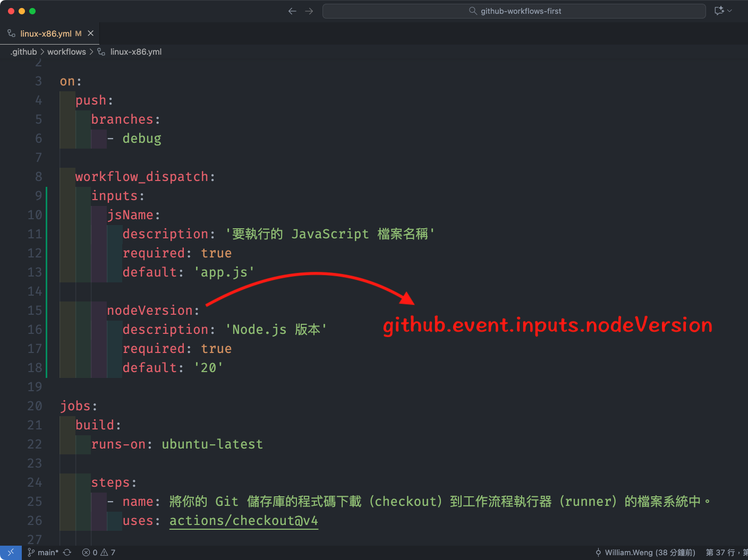The height and width of the screenshot is (560, 748).
Task: Select the linux-x86.yml editor tab
Action: click(46, 33)
